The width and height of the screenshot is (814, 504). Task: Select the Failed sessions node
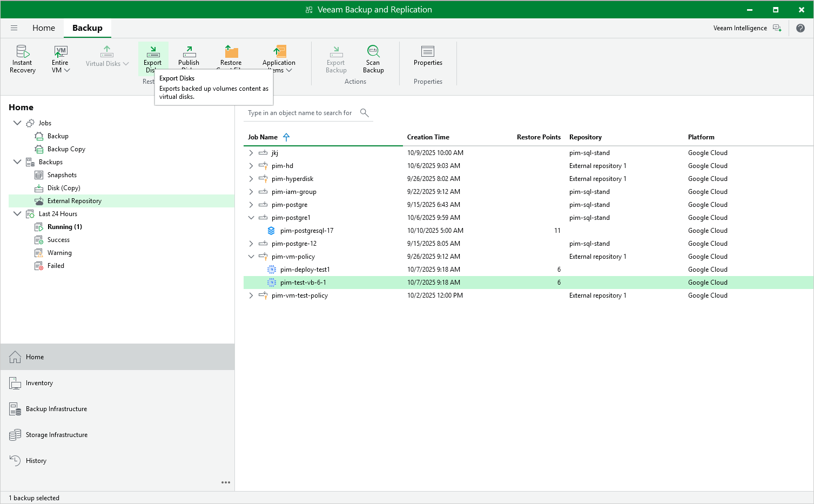(x=56, y=266)
